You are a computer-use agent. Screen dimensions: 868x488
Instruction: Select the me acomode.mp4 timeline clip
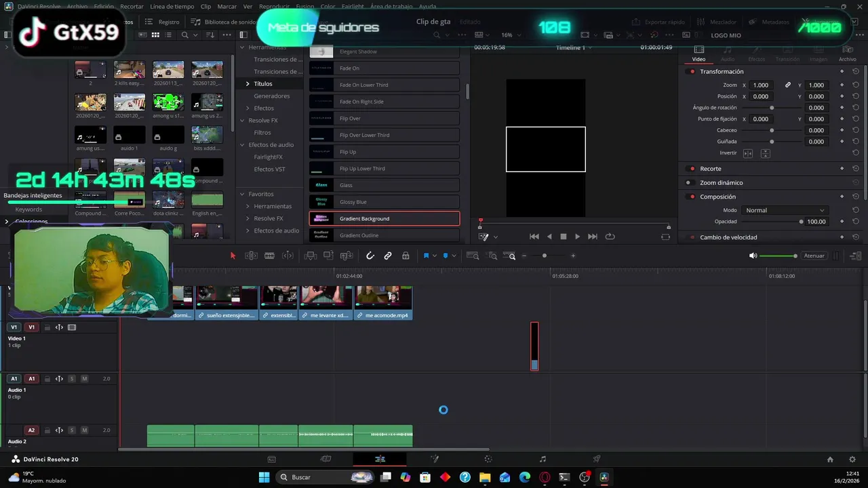click(x=383, y=302)
